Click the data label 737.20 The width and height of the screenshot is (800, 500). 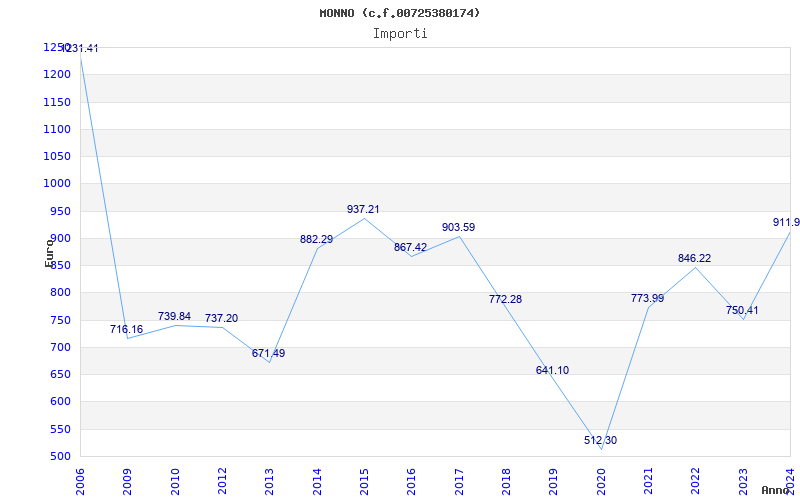coord(221,318)
